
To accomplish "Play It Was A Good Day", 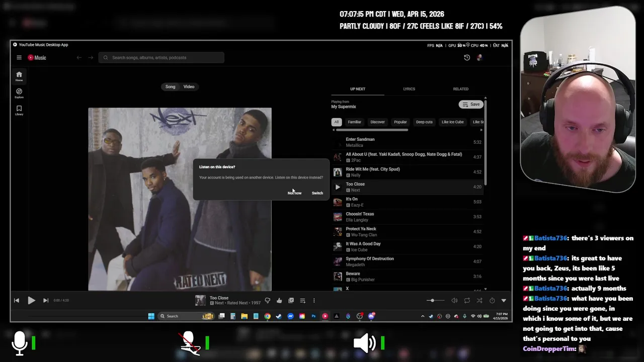I will click(x=407, y=246).
